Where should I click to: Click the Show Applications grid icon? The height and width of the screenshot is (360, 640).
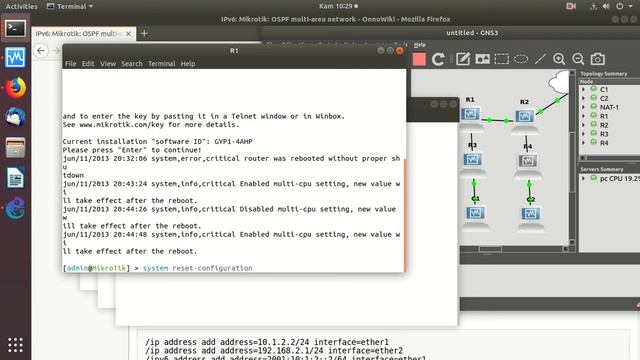pos(15,345)
